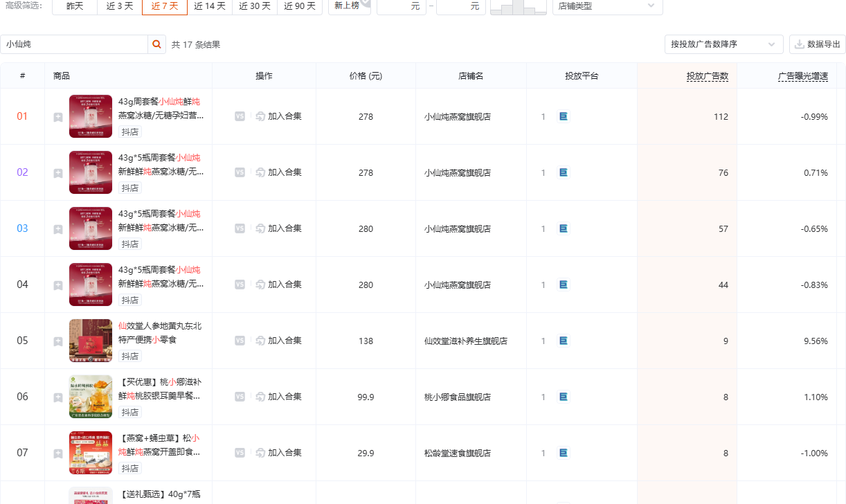Screen dimensions: 846x504
Task: Open the product thumbnail in row 02
Action: [x=91, y=172]
